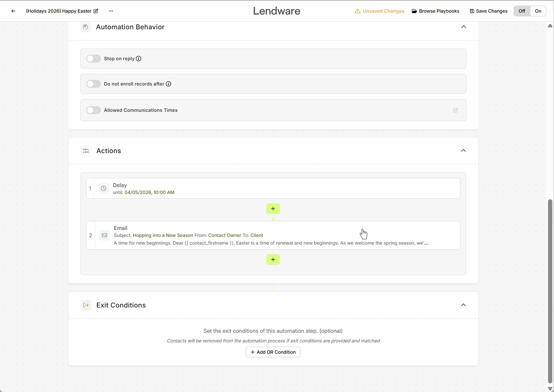Edit the automation name pencil icon

pos(96,11)
